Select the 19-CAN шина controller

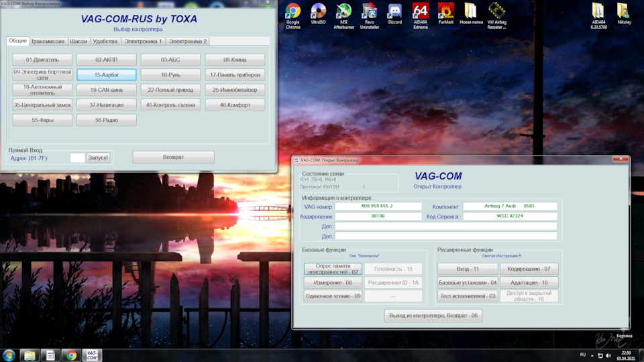tap(107, 90)
